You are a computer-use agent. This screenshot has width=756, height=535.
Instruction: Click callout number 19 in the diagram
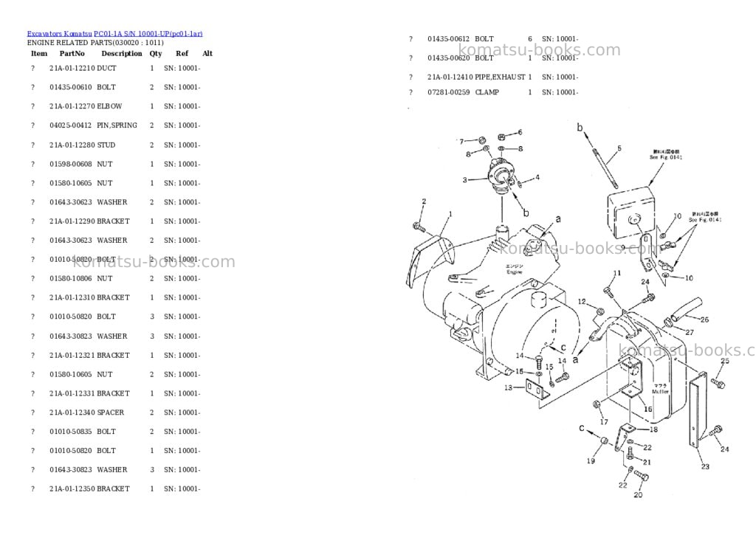coord(591,461)
